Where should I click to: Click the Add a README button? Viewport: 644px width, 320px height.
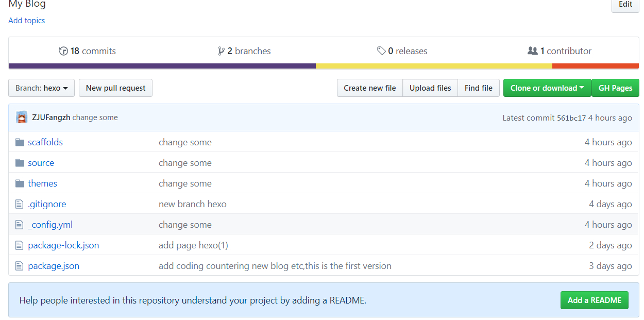tap(594, 300)
